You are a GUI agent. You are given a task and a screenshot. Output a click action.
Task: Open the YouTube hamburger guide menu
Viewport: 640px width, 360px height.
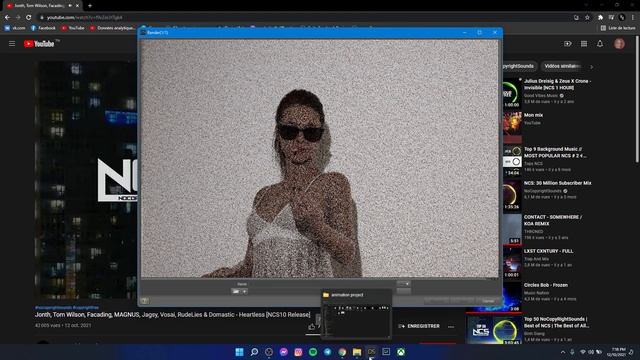click(12, 44)
